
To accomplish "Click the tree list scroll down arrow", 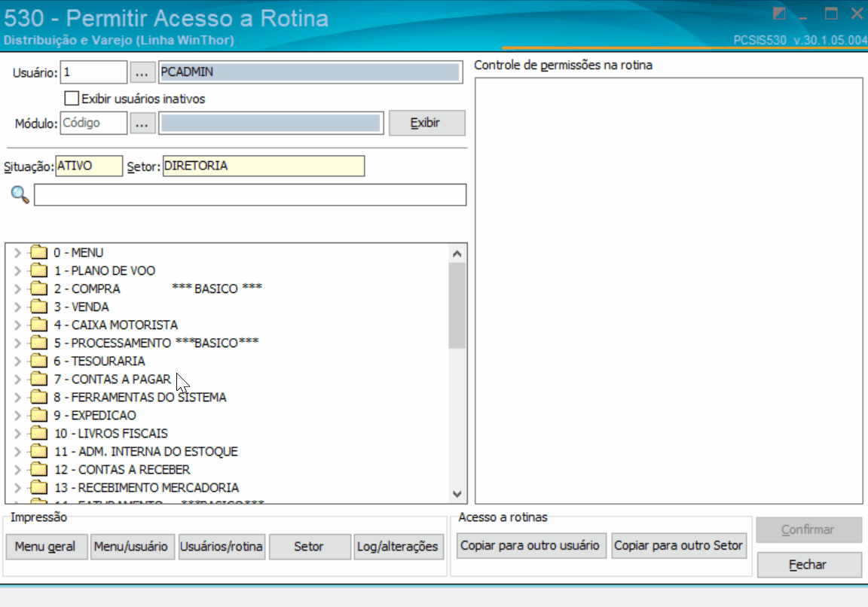I will (457, 494).
